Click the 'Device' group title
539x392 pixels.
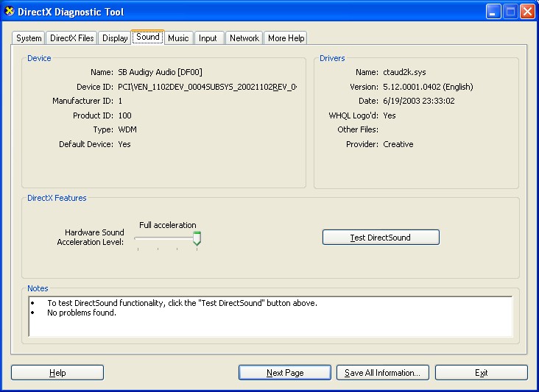(39, 58)
